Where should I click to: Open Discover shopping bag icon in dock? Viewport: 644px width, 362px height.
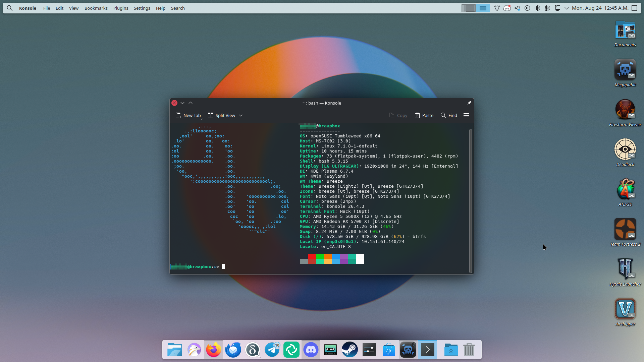389,350
